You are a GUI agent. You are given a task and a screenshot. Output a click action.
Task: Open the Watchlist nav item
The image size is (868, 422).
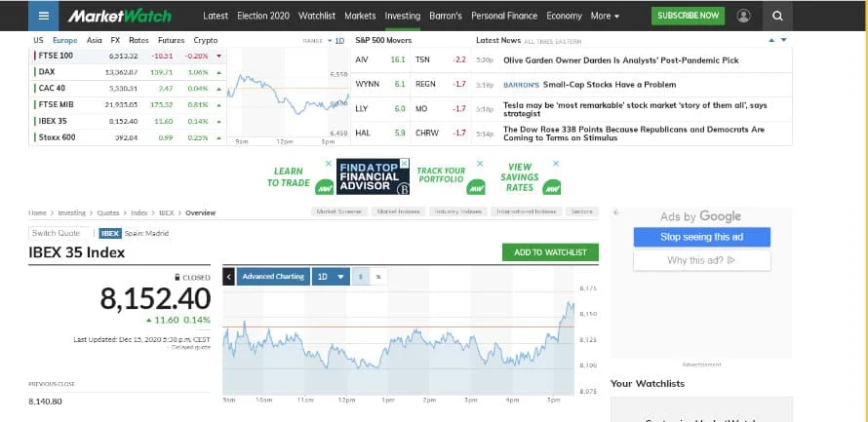317,16
